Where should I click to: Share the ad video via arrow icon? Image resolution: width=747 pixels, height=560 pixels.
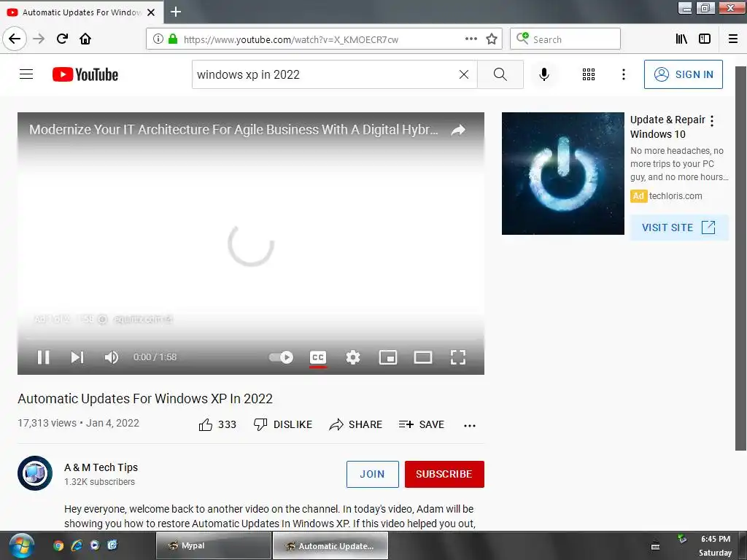click(458, 130)
